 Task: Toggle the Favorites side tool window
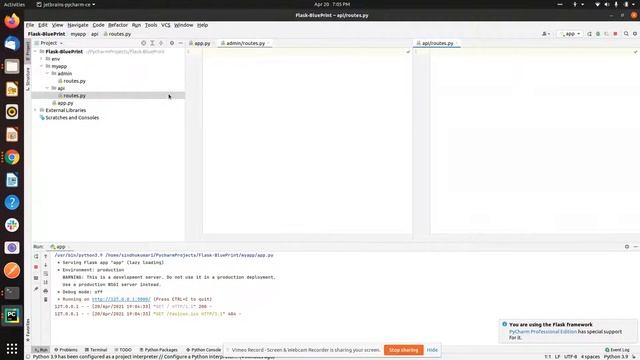(x=28, y=330)
